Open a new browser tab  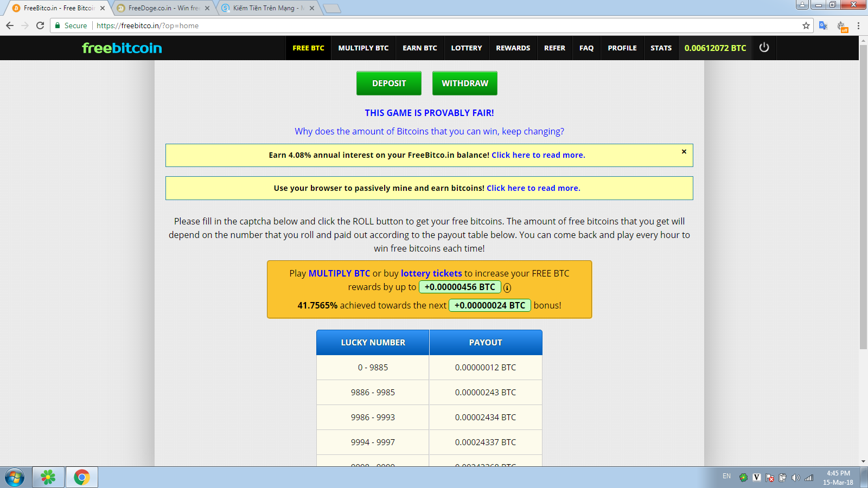point(331,8)
